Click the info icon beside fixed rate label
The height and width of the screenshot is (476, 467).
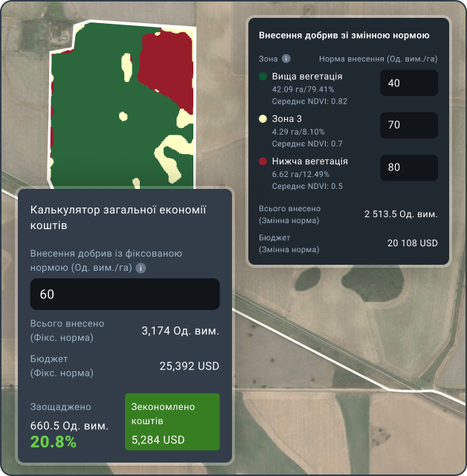point(141,268)
